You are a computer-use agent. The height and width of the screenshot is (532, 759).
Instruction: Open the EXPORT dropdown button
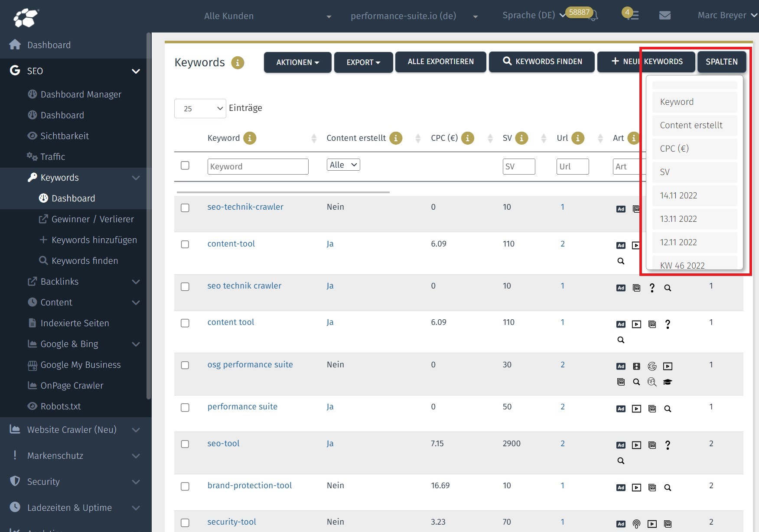[363, 62]
